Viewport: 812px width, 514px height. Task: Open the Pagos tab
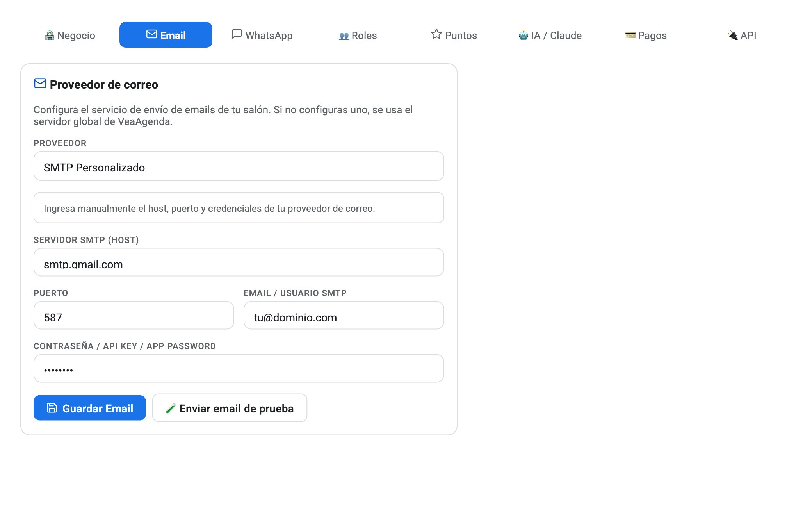(x=646, y=35)
